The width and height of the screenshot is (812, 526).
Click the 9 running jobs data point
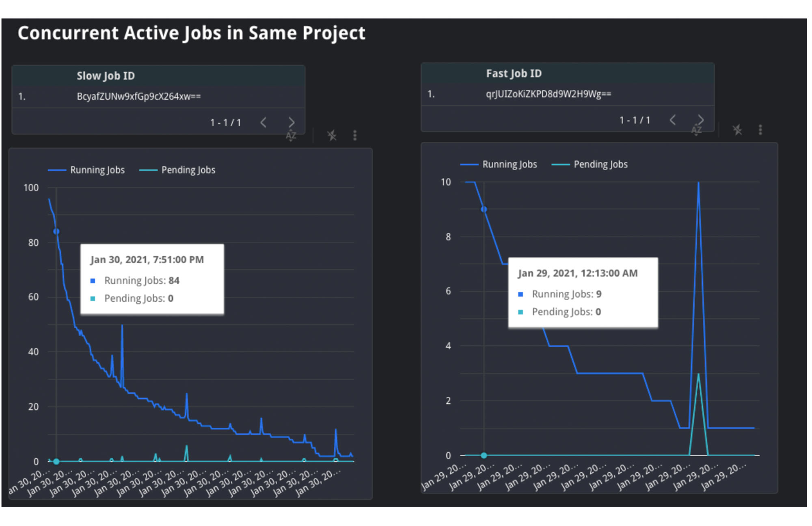pyautogui.click(x=484, y=209)
